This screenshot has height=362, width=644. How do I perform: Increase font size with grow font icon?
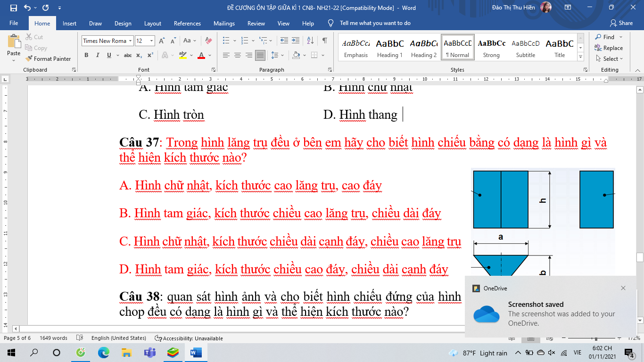162,41
